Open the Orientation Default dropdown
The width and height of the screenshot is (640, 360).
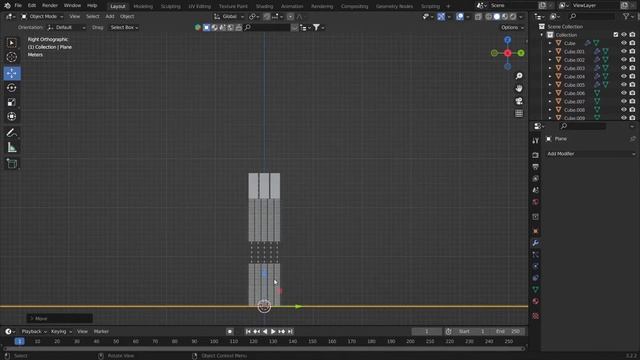point(67,28)
